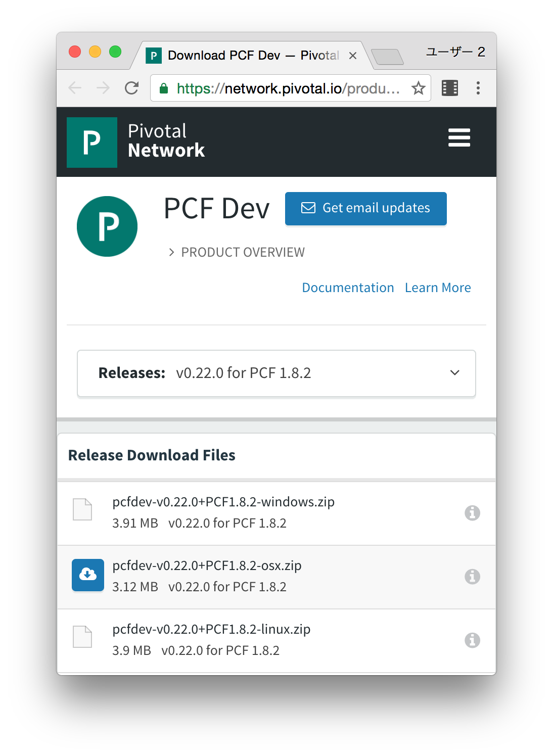
Task: Download the osx.zip file via cloud icon
Action: coord(88,575)
